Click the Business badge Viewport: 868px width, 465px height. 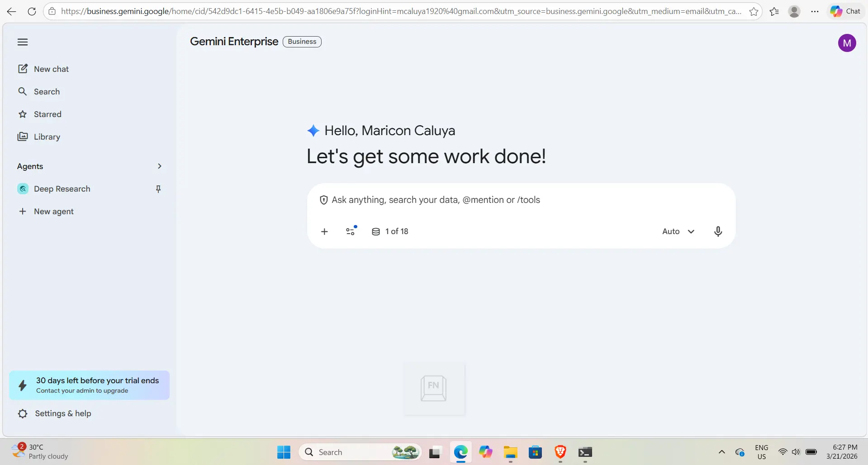click(x=302, y=42)
